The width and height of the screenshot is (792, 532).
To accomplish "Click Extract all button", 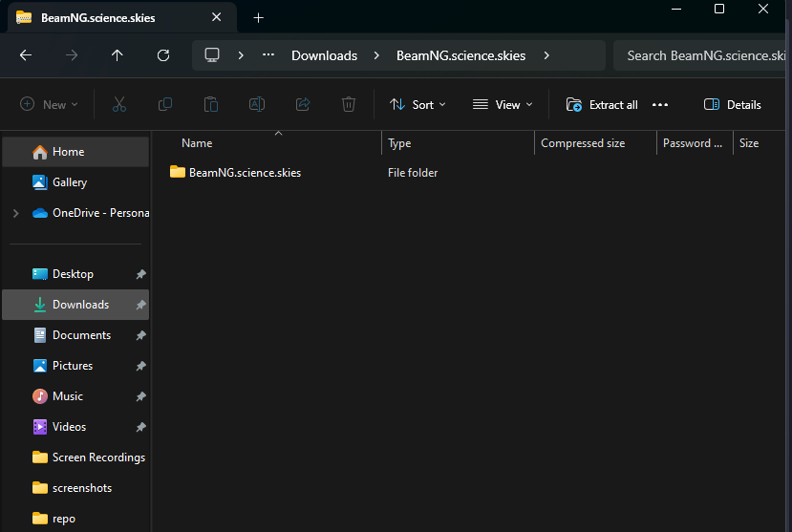I will (602, 104).
